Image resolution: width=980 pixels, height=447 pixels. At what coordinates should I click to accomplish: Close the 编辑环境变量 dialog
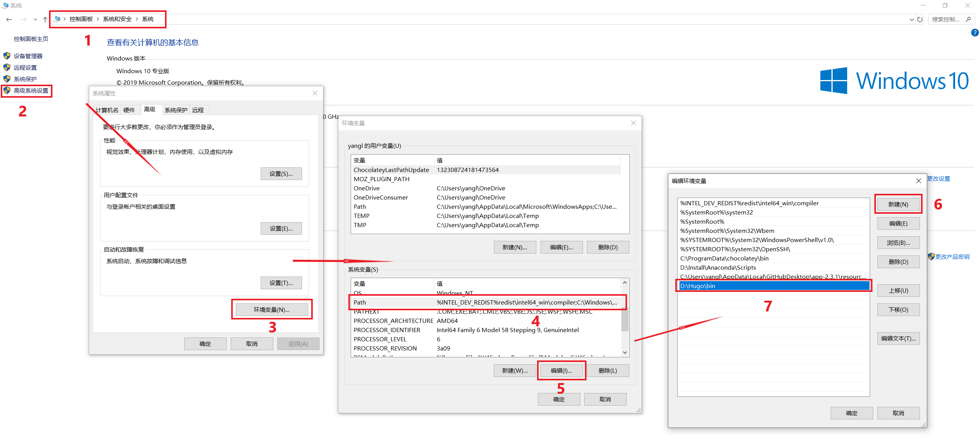pos(919,181)
